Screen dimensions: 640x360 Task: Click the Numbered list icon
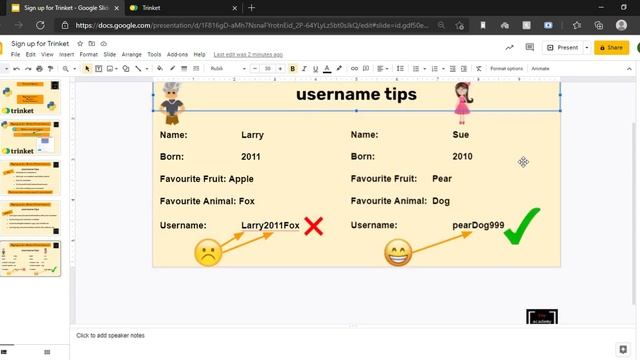pos(435,69)
